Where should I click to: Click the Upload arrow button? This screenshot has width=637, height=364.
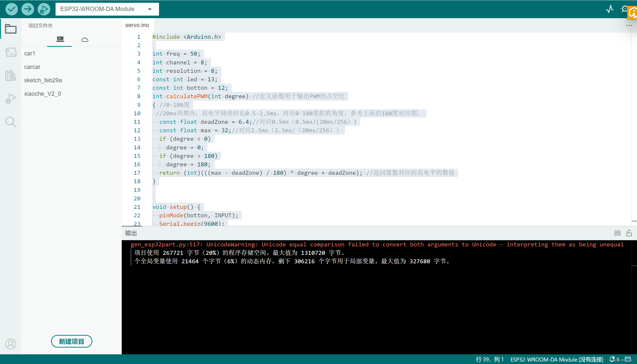point(28,9)
